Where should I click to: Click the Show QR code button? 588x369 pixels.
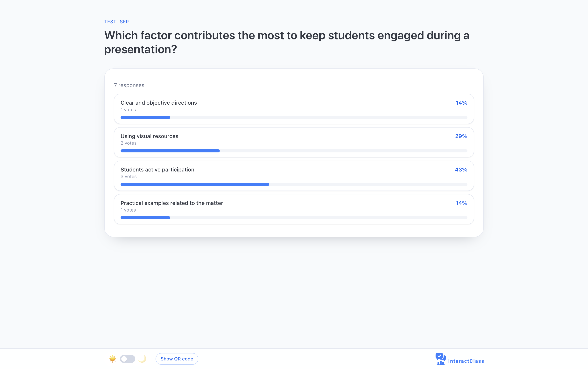tap(177, 359)
